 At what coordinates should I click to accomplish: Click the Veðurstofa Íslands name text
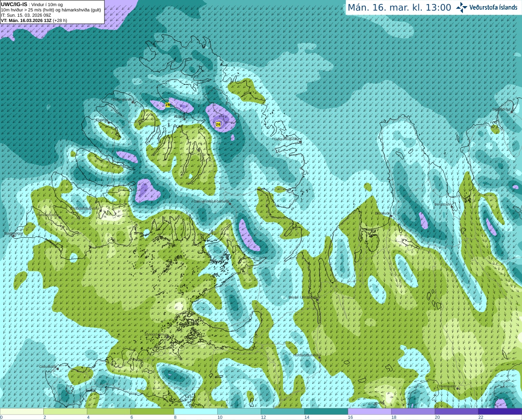[493, 7]
